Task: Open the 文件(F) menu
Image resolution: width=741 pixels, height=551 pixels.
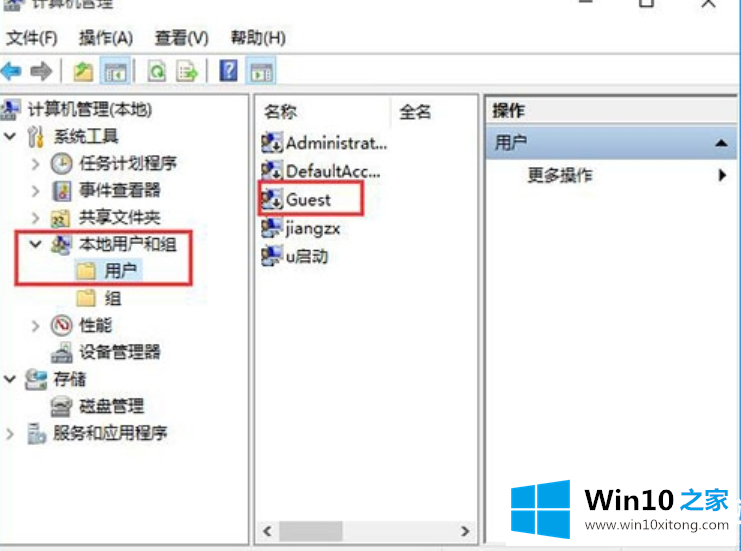Action: click(32, 38)
